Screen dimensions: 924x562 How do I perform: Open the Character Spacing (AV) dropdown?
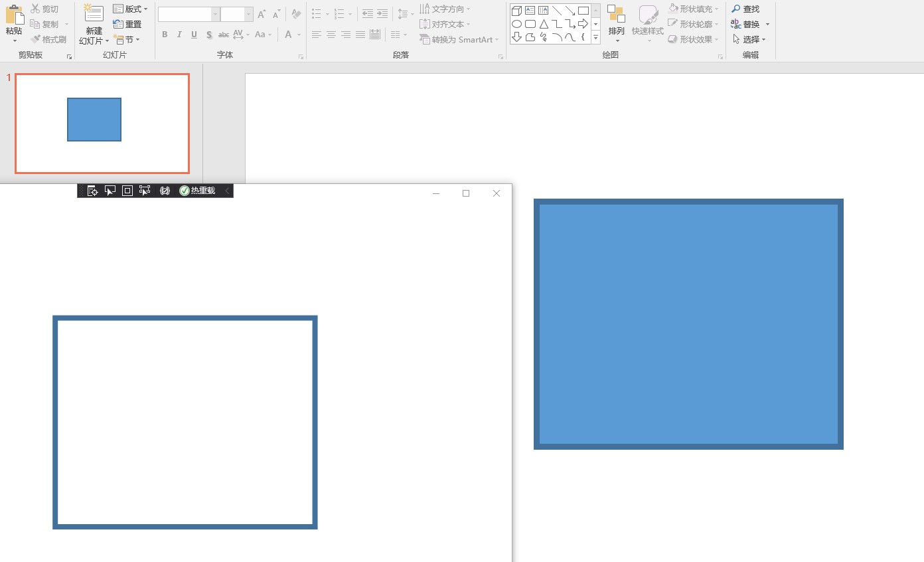pyautogui.click(x=242, y=35)
